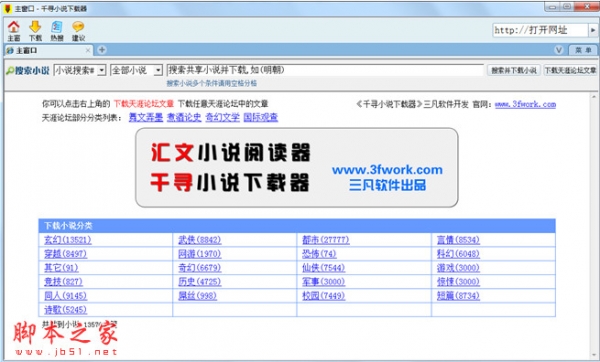Expand the 全部小说 category dropdown

click(x=158, y=70)
